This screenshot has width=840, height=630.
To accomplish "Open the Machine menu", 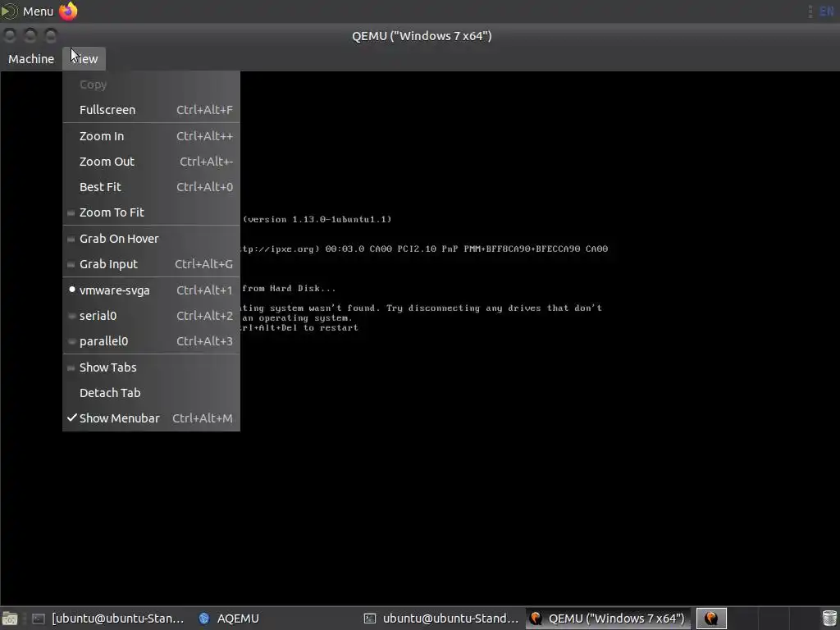I will pos(31,59).
